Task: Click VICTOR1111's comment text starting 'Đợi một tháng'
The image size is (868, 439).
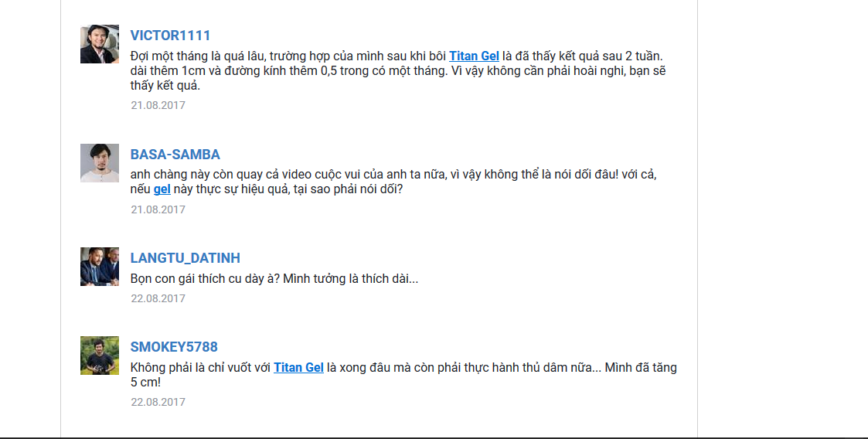Action: tap(398, 71)
